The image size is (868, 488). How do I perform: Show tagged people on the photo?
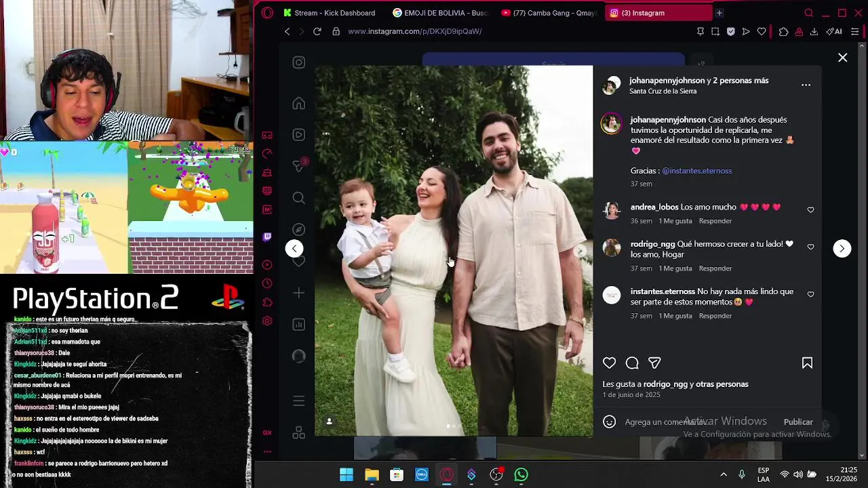click(329, 422)
